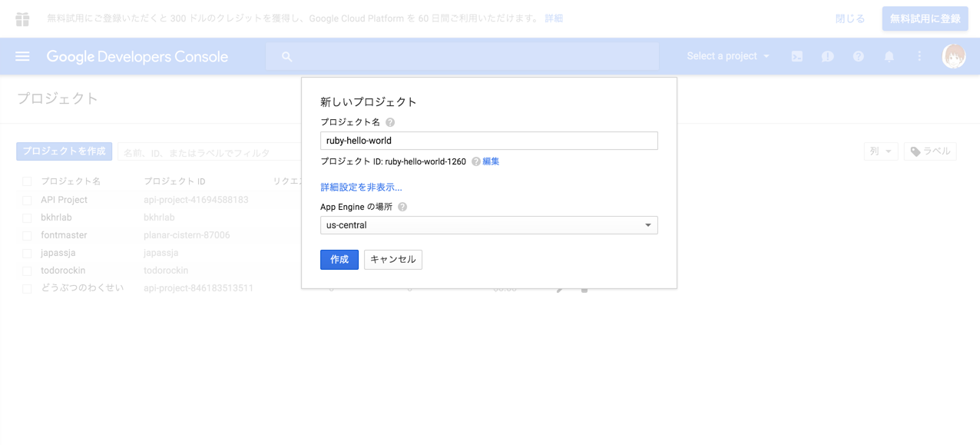
Task: Click the 作成 create button
Action: pos(339,260)
